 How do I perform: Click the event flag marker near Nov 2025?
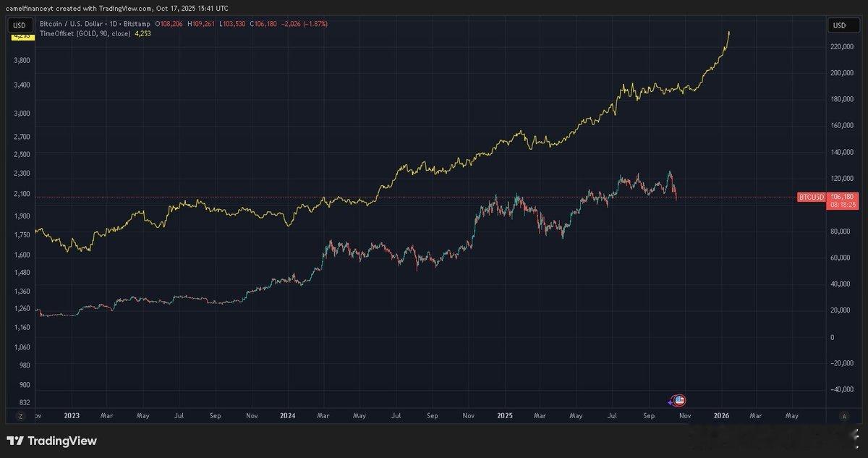coord(677,400)
